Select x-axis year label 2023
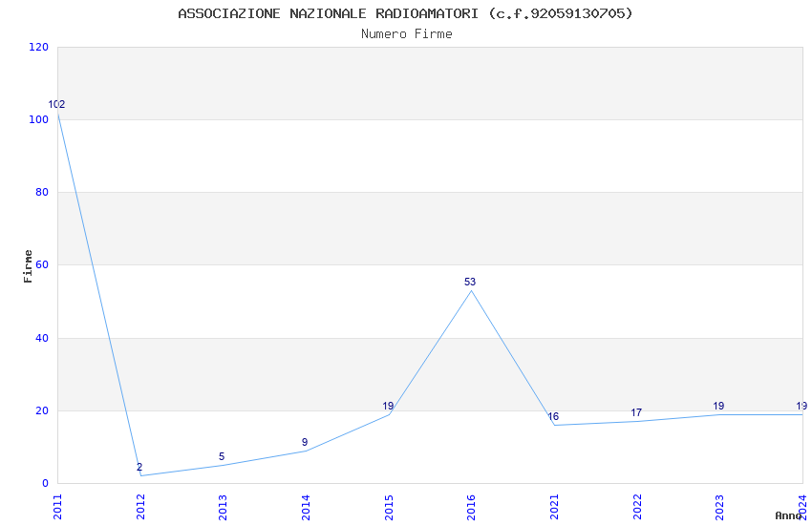The image size is (812, 525). click(x=719, y=507)
